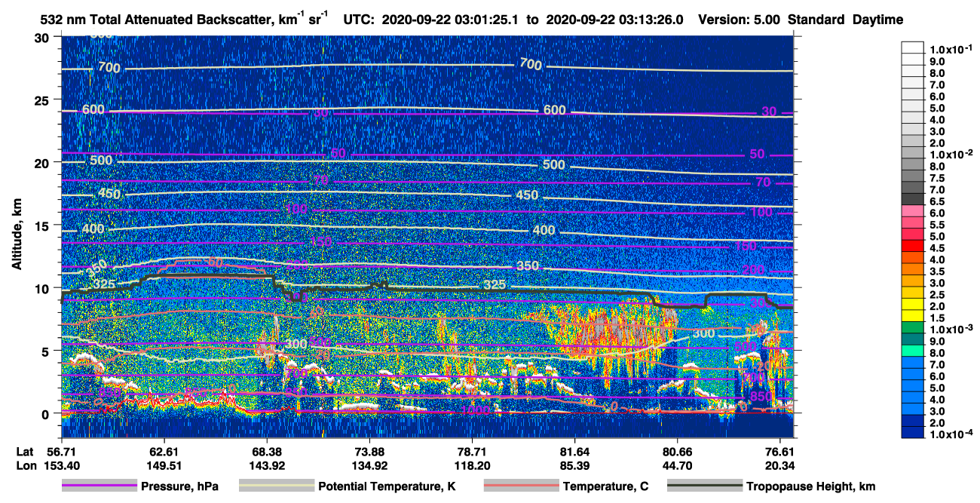Click latitude value '78.71'
Image resolution: width=980 pixels, height=503 pixels.
pyautogui.click(x=472, y=452)
